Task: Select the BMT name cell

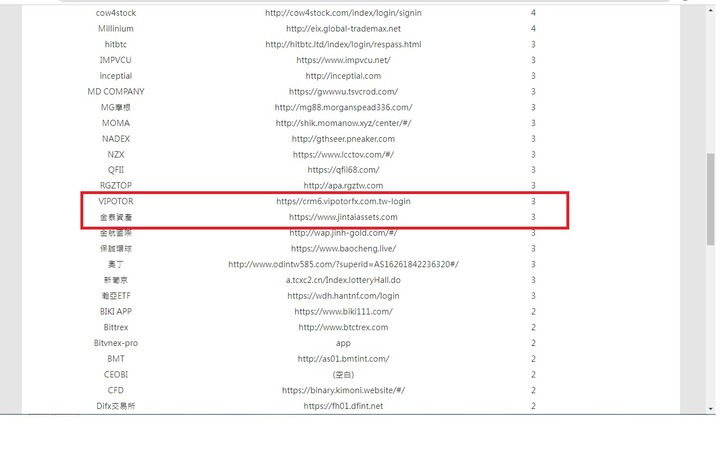Action: 116,359
